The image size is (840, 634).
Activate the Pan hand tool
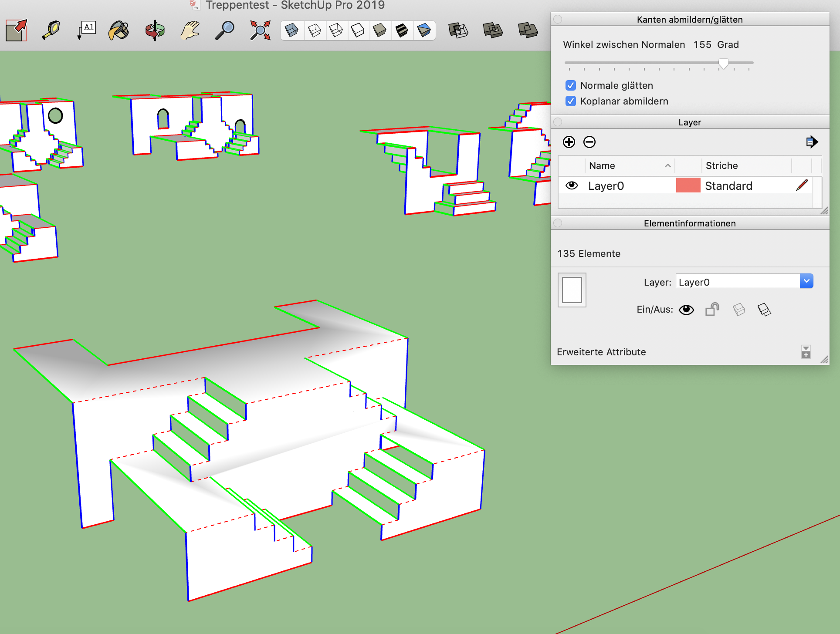click(190, 30)
